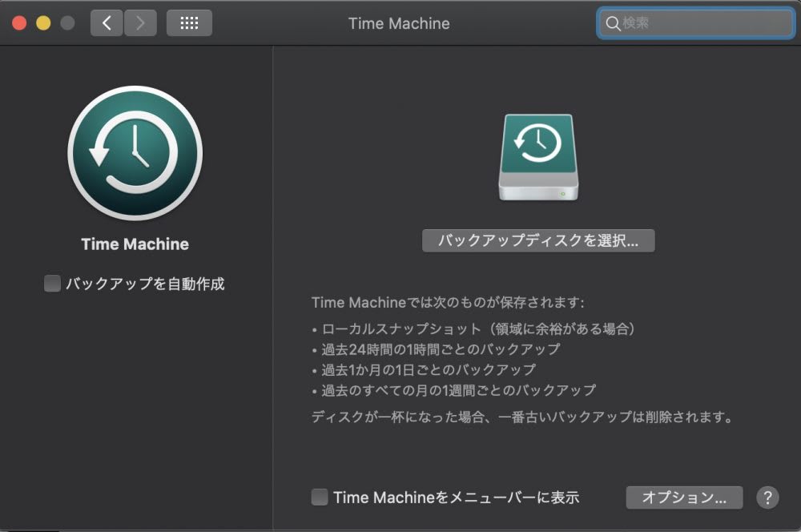Viewport: 801px width, 532px height.
Task: Click the back navigation arrow
Action: [107, 22]
